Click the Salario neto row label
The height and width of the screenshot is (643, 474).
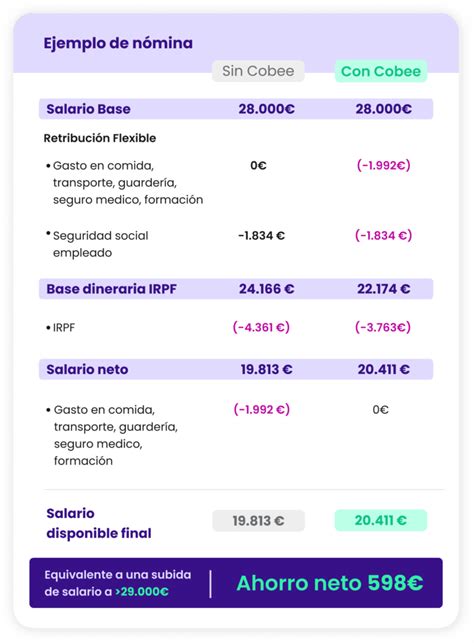87,369
